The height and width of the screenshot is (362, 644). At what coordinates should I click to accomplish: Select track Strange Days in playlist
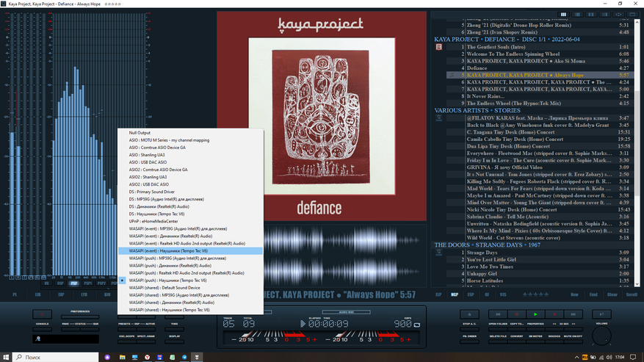[x=540, y=253]
